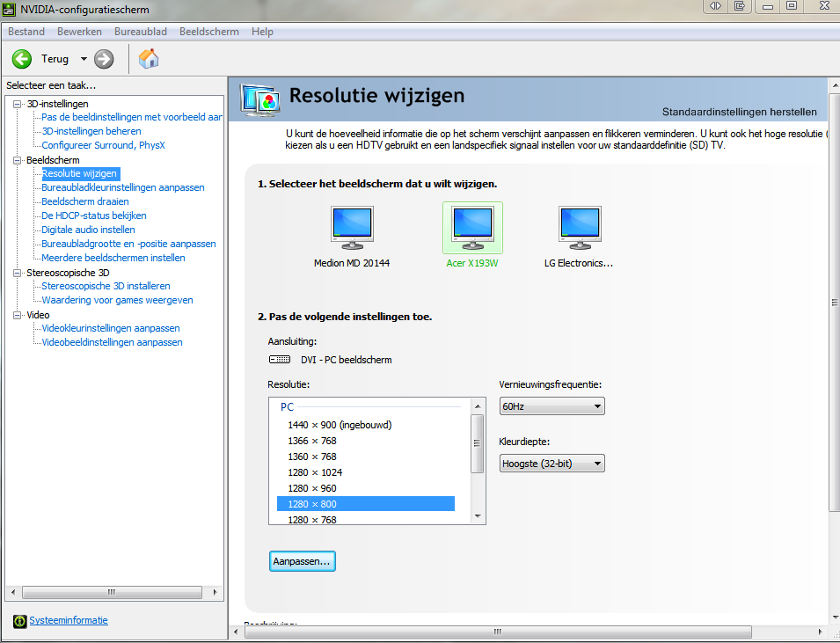
Task: Open Videobeeldinstellingen aanpassen
Action: (112, 342)
